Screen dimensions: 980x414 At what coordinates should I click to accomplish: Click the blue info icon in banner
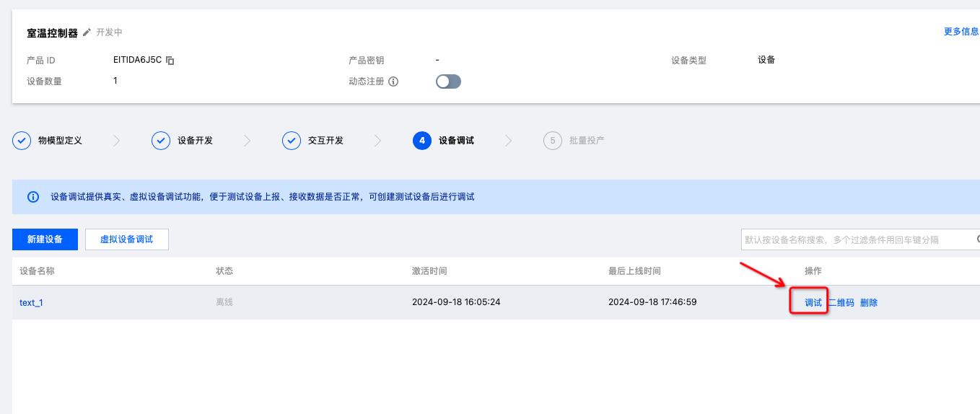(32, 197)
